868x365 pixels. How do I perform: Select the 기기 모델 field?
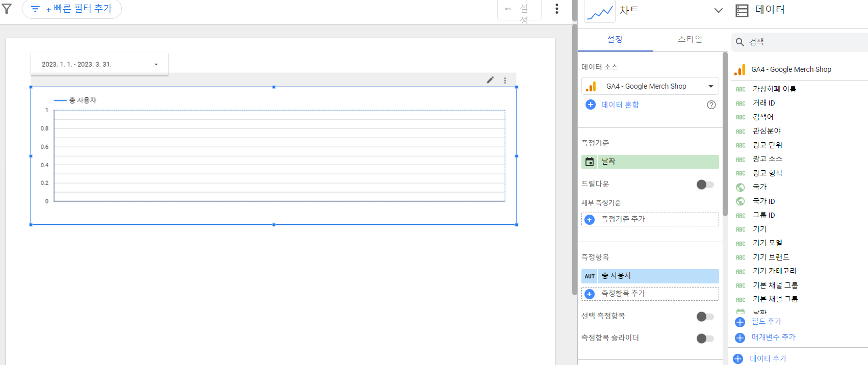tap(768, 243)
